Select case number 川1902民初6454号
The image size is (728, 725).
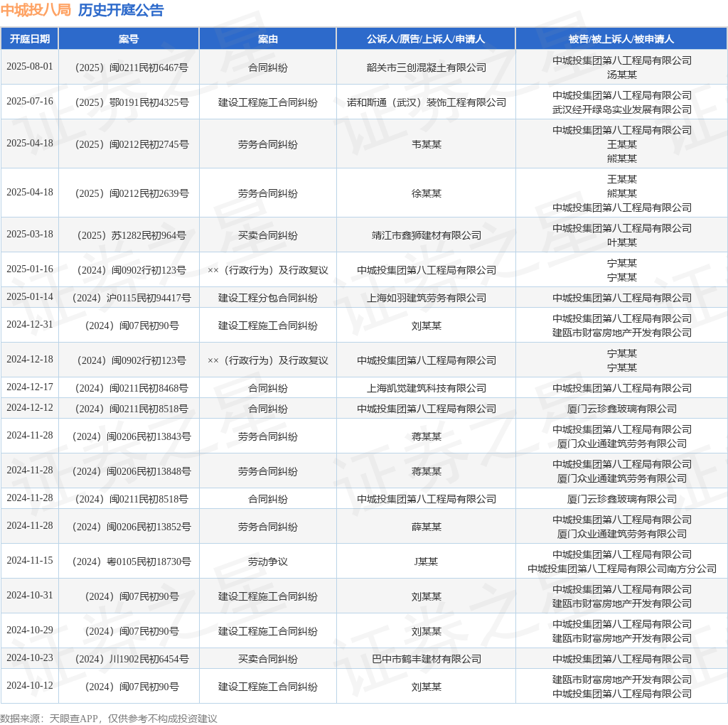point(132,659)
